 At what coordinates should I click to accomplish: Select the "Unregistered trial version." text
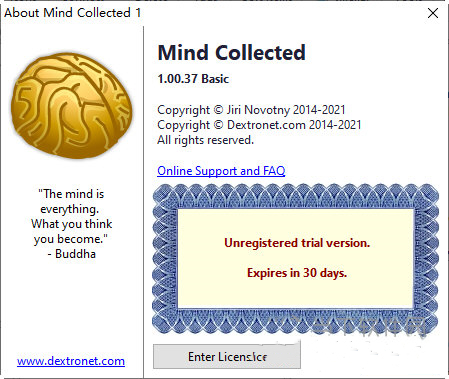[x=297, y=243]
